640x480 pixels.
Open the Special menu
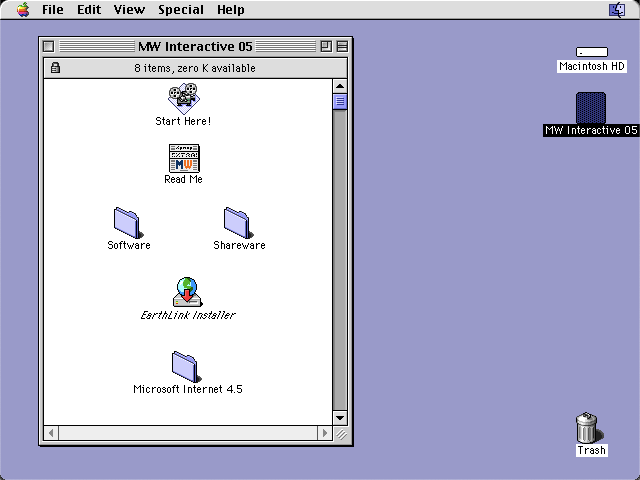181,9
